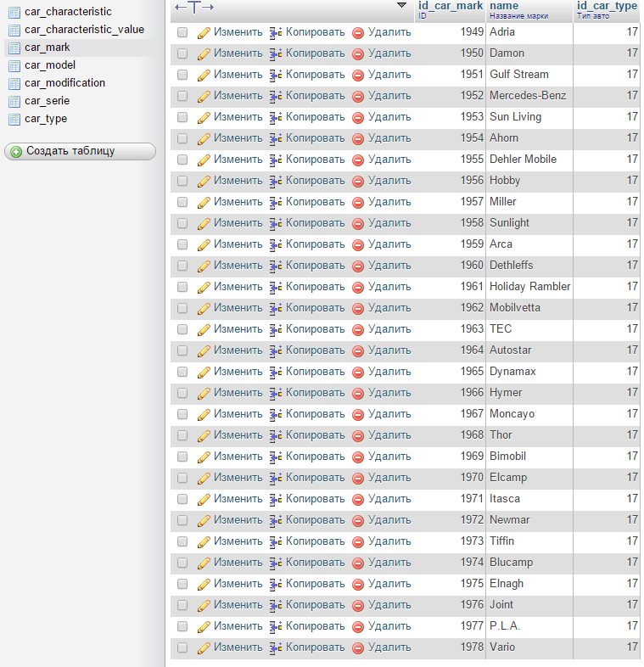This screenshot has width=644, height=667.
Task: Tick the checkbox for Itasca row
Action: point(182,499)
